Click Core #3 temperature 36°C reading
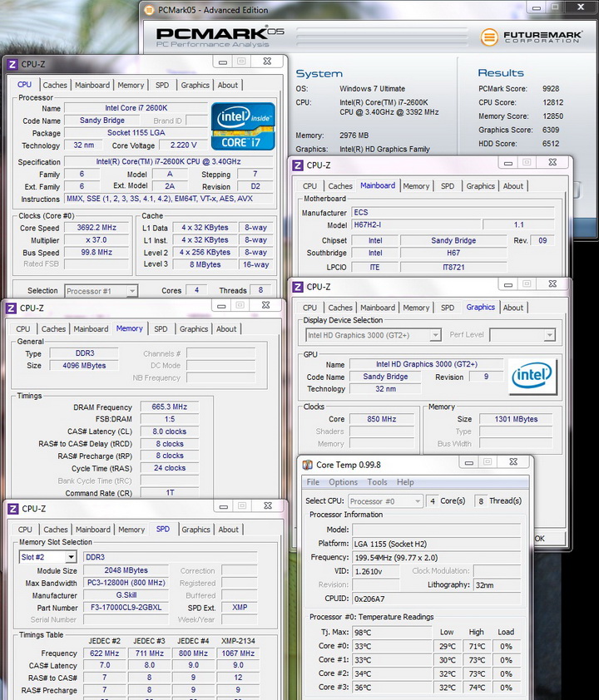 click(x=392, y=688)
